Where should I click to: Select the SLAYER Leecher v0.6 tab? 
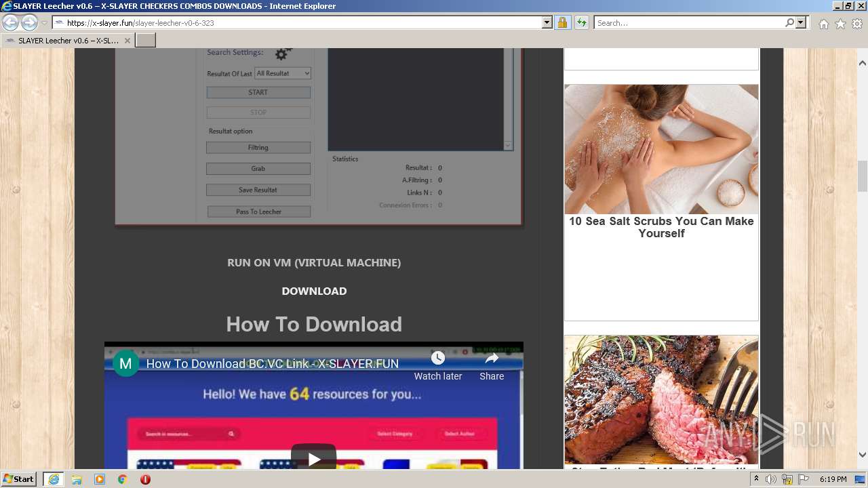pos(67,41)
